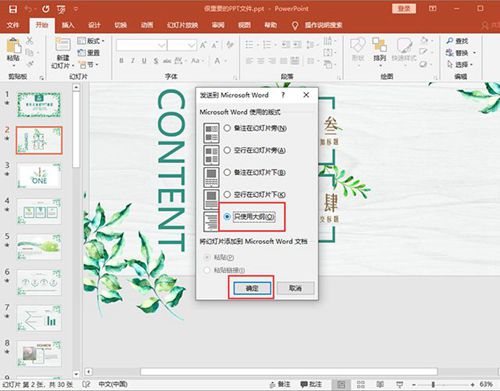
Task: Switch to slide sorter view icon
Action: point(361,384)
